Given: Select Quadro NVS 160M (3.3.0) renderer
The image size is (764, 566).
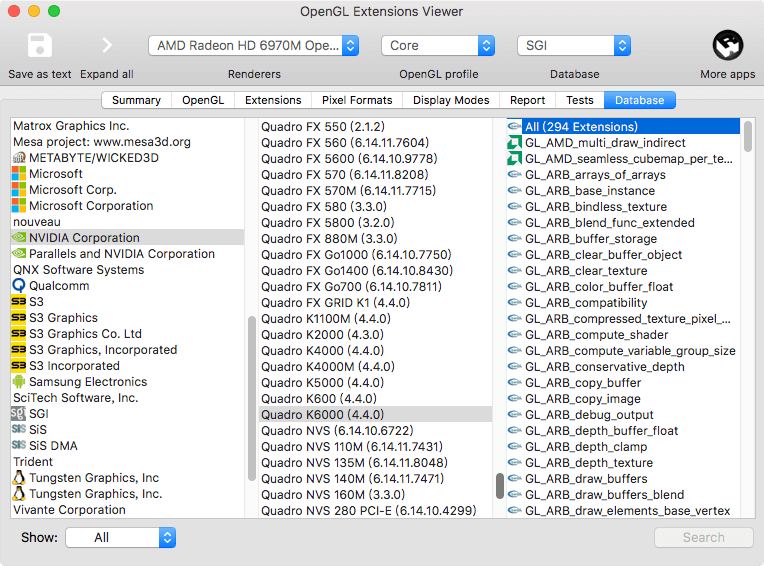Looking at the screenshot, I should point(375,494).
